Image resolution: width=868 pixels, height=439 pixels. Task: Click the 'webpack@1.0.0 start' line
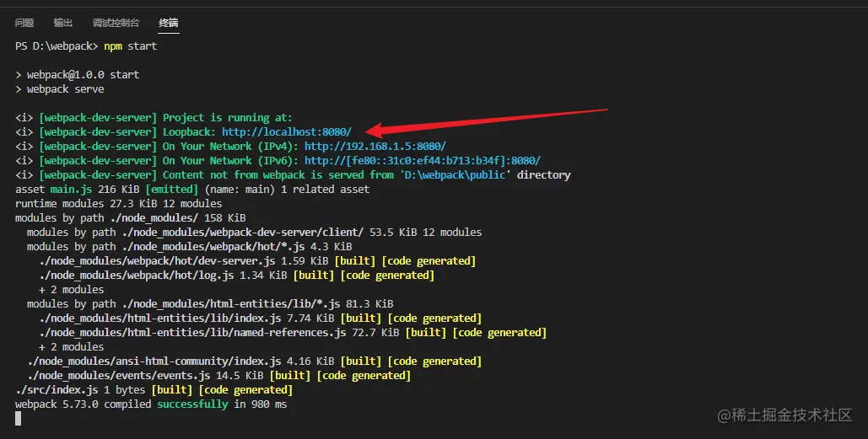click(78, 75)
